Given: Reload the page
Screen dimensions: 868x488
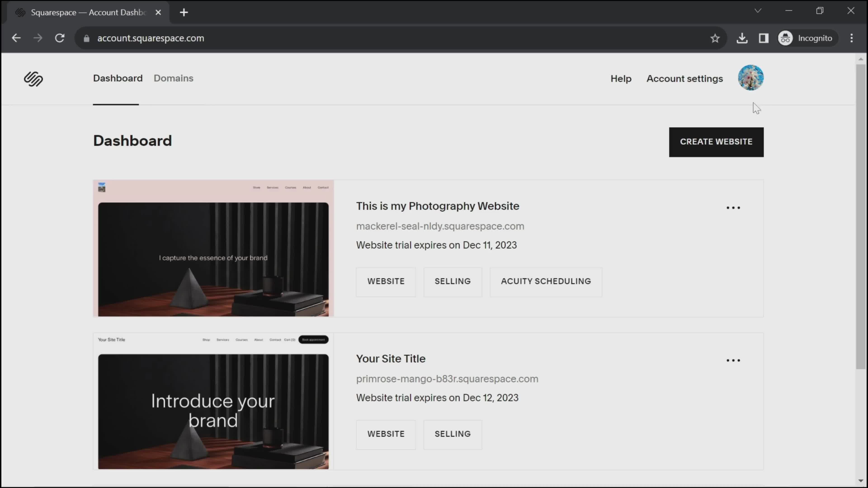Looking at the screenshot, I should click(60, 38).
